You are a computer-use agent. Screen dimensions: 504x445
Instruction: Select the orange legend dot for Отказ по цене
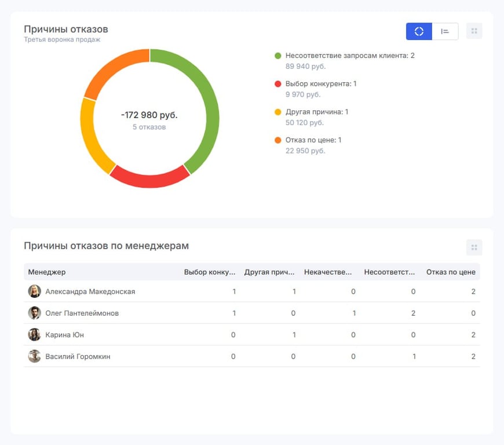(x=277, y=140)
